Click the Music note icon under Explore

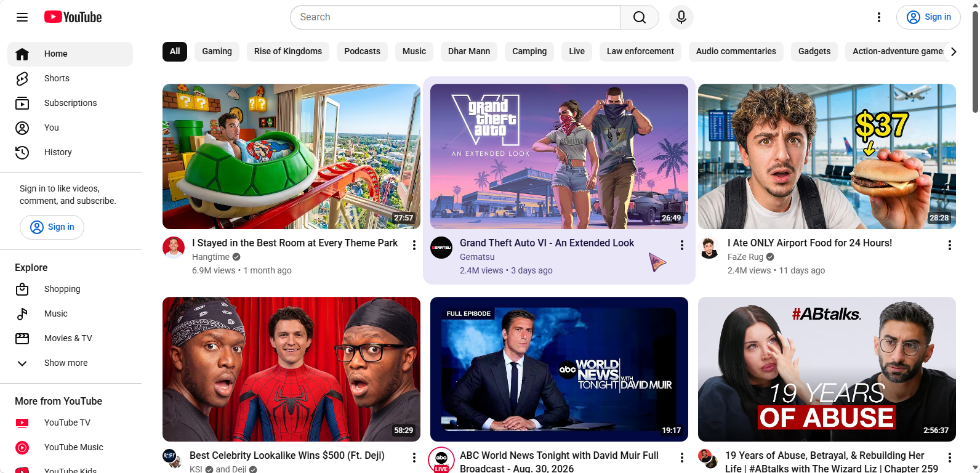click(x=22, y=314)
